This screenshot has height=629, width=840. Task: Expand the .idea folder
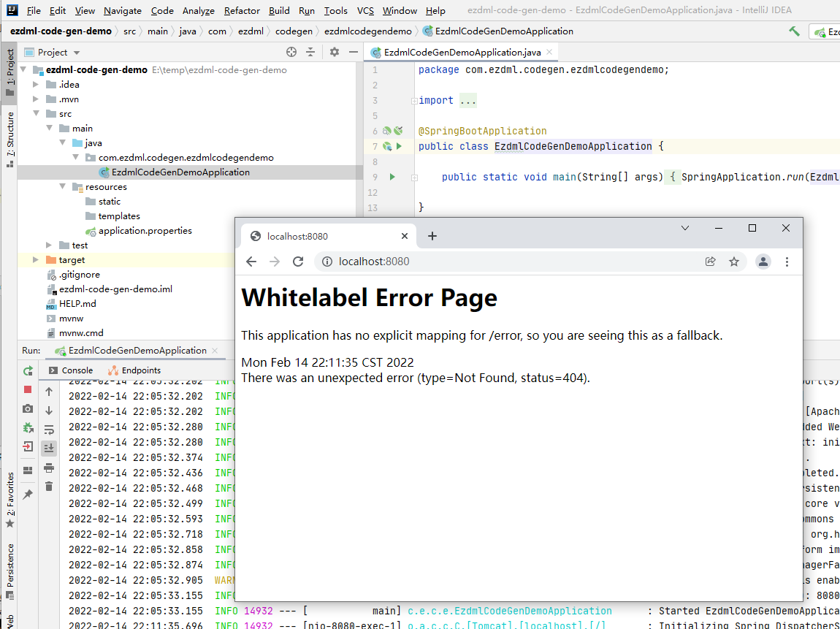tap(35, 84)
